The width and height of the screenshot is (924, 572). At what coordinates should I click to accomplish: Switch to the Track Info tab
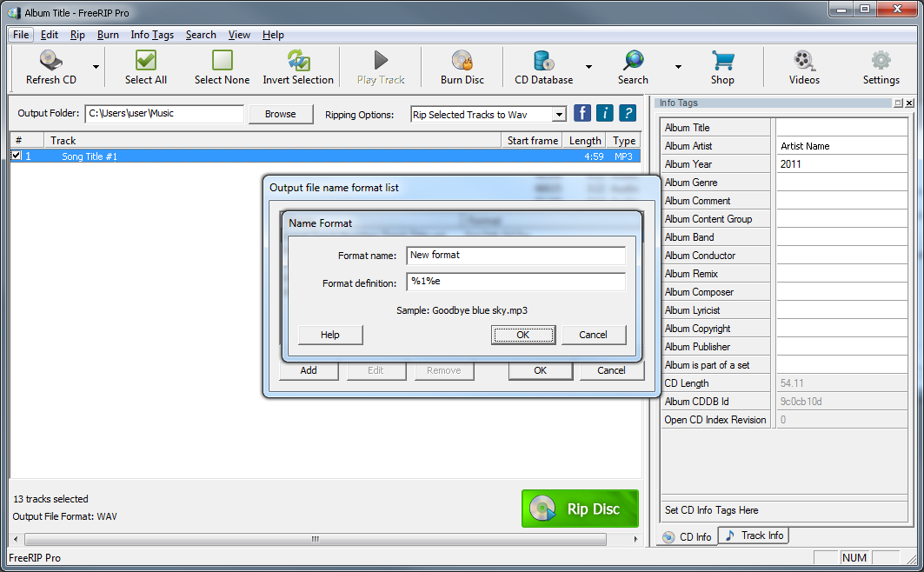(x=754, y=535)
